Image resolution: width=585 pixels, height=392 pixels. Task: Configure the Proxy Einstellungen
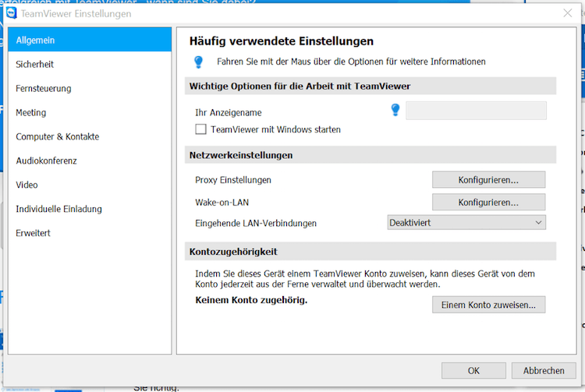pyautogui.click(x=488, y=180)
